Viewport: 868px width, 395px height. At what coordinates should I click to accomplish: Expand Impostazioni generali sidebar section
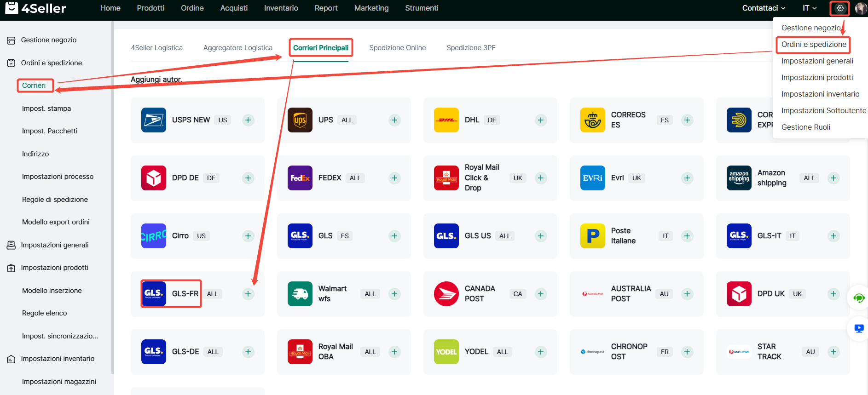[x=55, y=245]
